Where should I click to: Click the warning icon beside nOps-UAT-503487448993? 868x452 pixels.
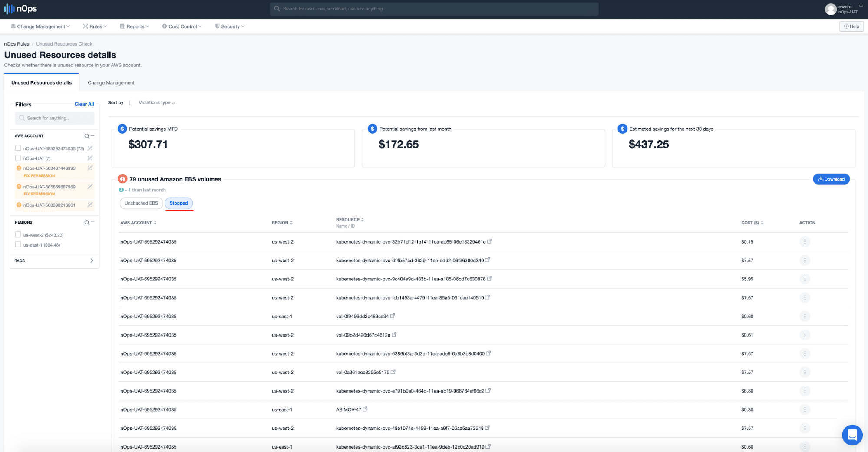(x=19, y=168)
